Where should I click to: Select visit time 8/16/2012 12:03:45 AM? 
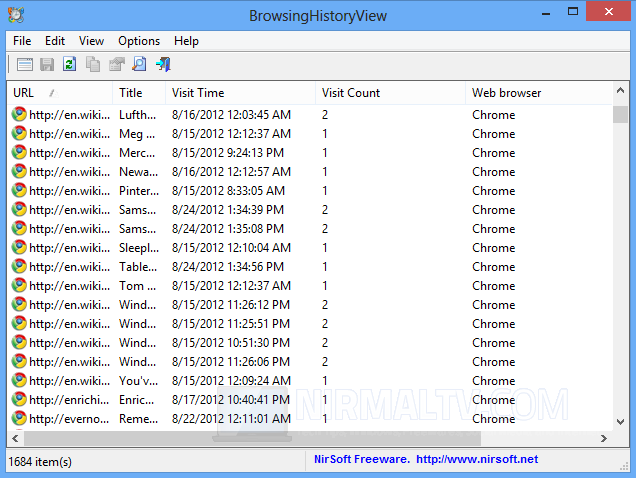coord(231,115)
